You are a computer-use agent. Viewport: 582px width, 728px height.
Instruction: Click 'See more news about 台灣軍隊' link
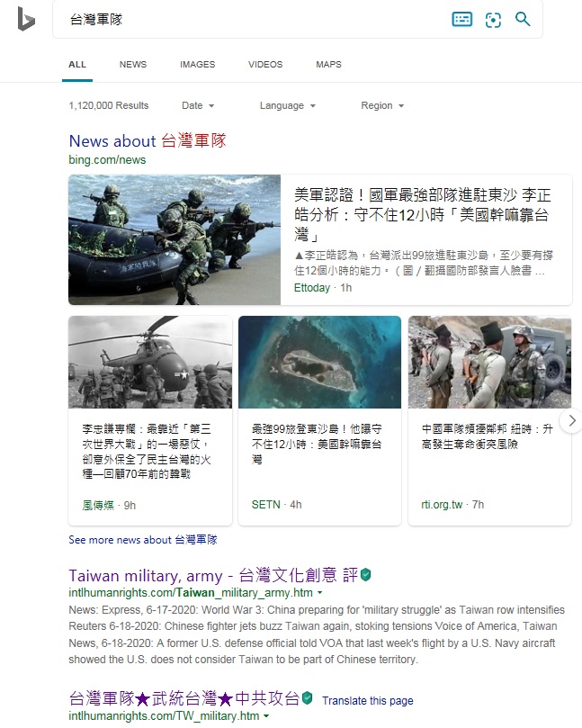click(143, 540)
